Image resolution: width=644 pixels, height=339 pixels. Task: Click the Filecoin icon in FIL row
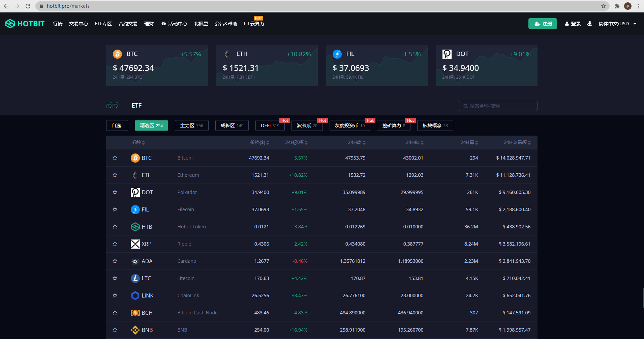[135, 209]
